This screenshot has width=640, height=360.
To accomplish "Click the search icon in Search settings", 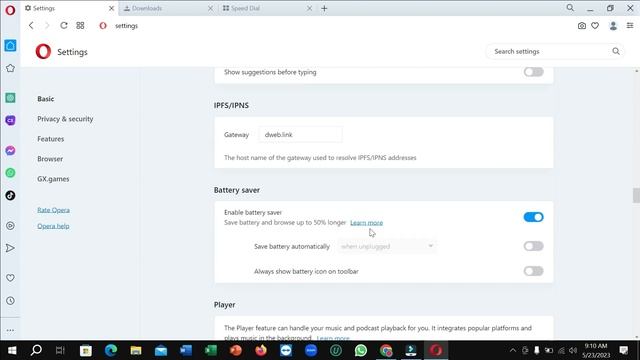I will click(x=616, y=51).
